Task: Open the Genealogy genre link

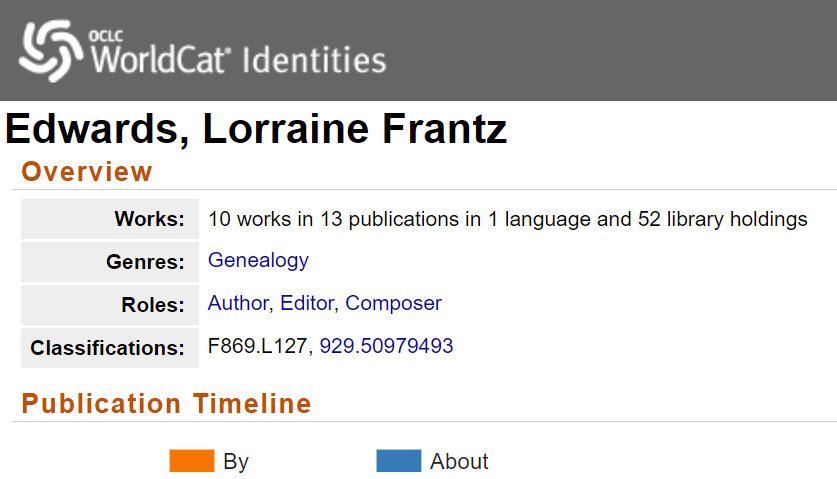Action: click(x=258, y=260)
